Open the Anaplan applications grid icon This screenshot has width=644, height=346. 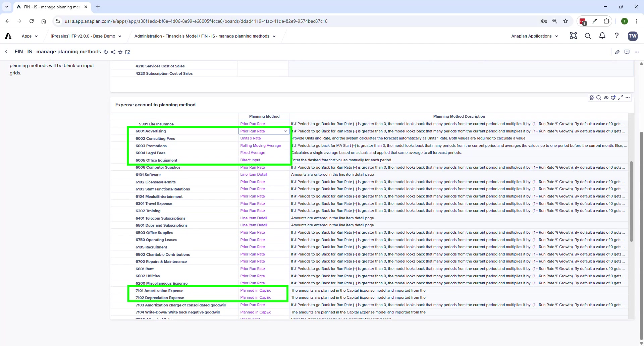coord(573,36)
